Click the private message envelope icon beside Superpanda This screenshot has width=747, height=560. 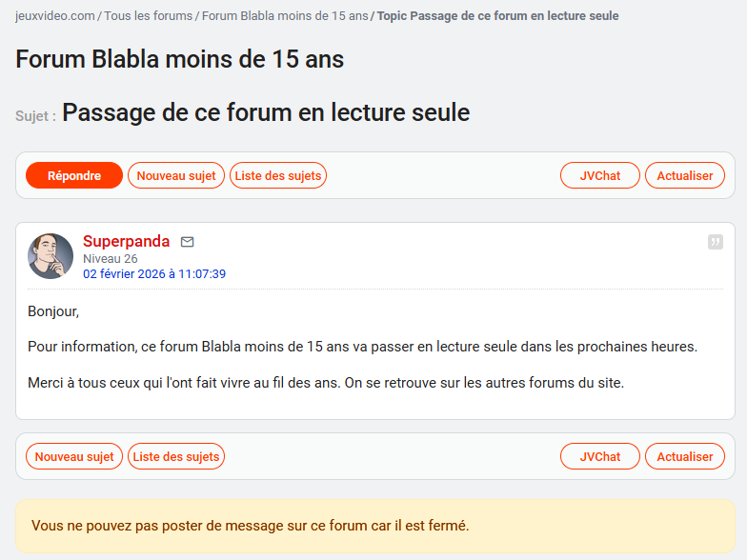coord(188,242)
